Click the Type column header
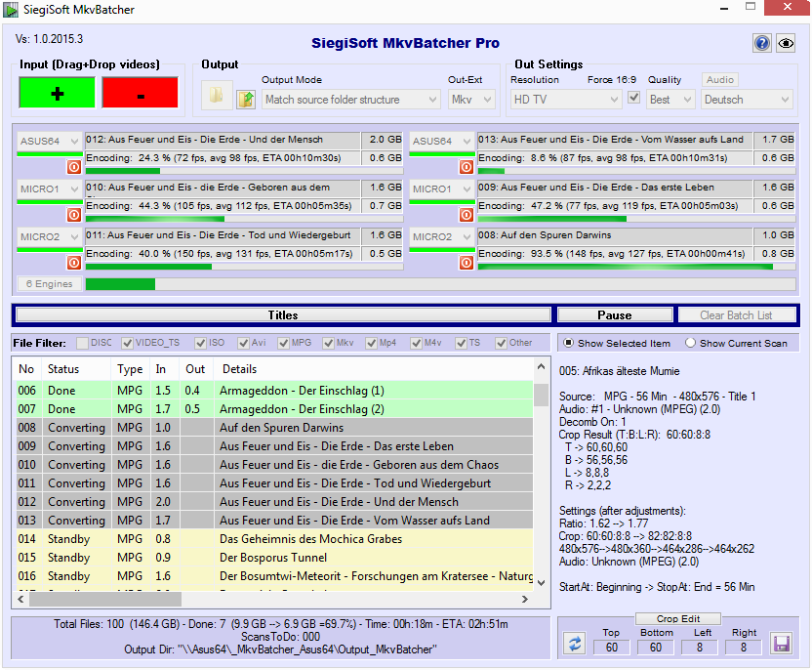Image resolution: width=812 pixels, height=670 pixels. [x=131, y=369]
